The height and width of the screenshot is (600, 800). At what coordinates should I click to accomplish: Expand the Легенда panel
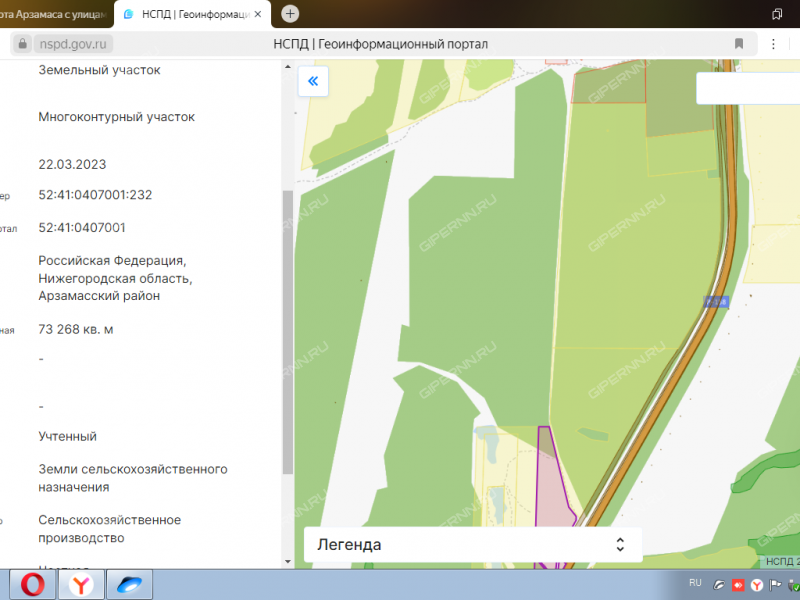coord(620,545)
